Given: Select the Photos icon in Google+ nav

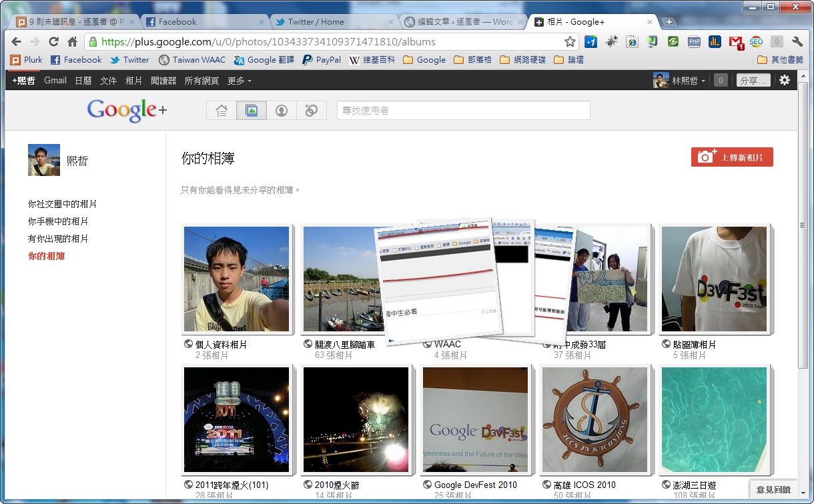Looking at the screenshot, I should coord(252,111).
